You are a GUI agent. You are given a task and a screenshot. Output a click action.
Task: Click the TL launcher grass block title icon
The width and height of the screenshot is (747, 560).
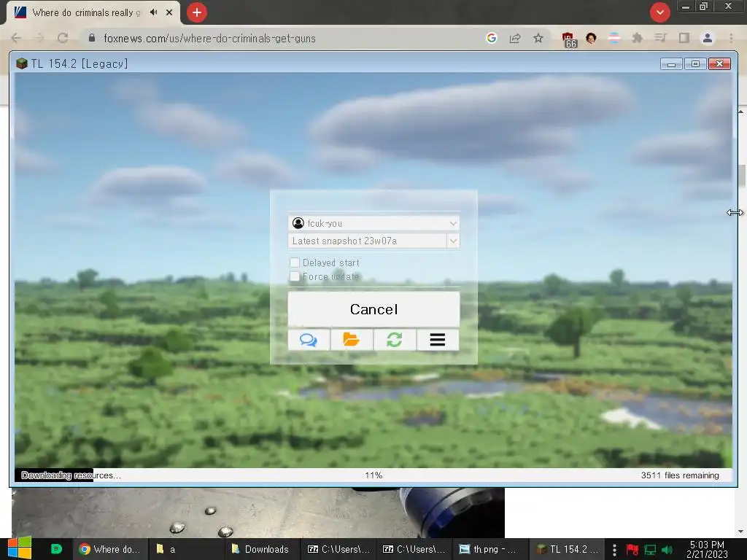[x=21, y=63]
